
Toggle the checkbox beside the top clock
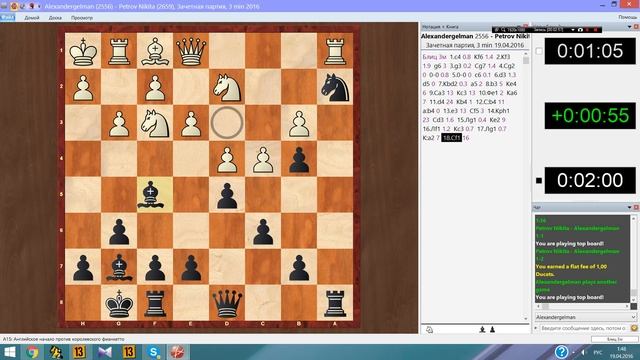pos(539,51)
